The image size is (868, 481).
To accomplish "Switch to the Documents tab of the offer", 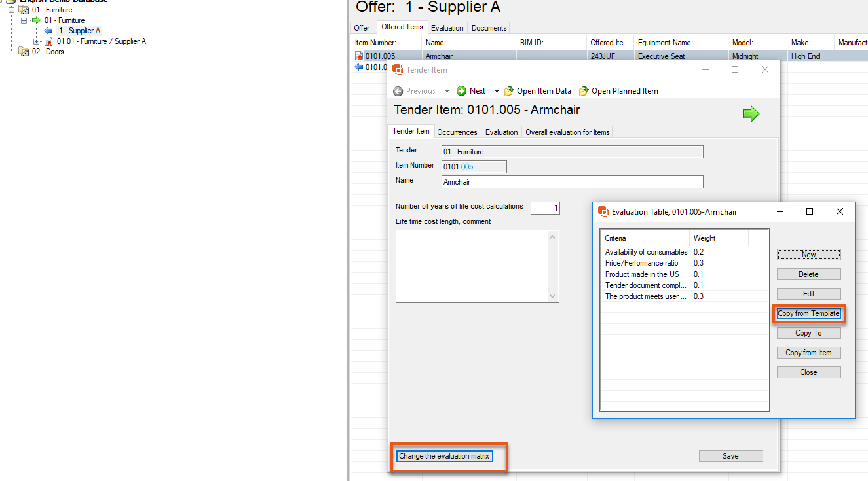I will [x=489, y=28].
